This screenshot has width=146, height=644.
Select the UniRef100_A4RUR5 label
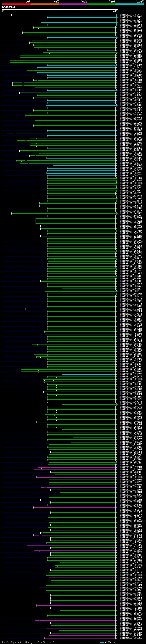click(x=131, y=65)
